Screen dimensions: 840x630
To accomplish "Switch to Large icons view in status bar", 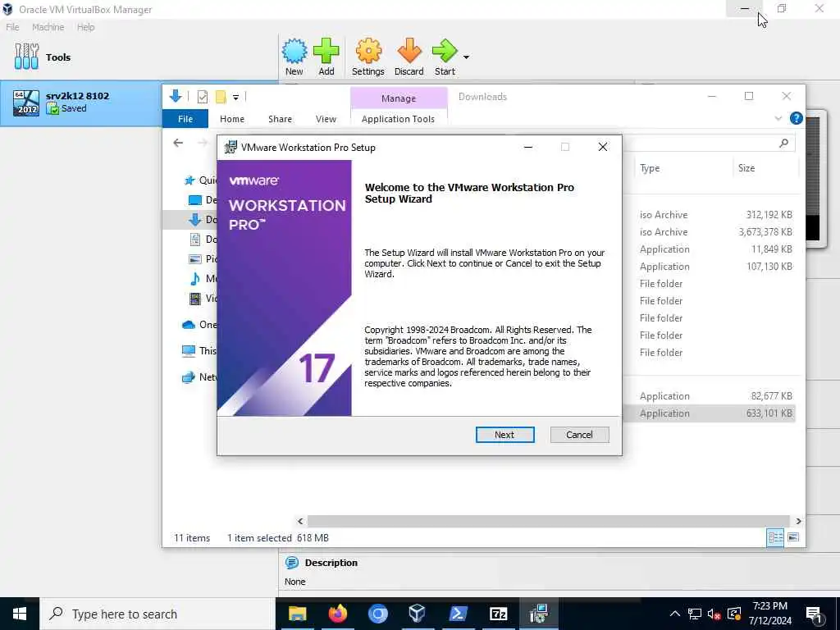I will tap(793, 537).
